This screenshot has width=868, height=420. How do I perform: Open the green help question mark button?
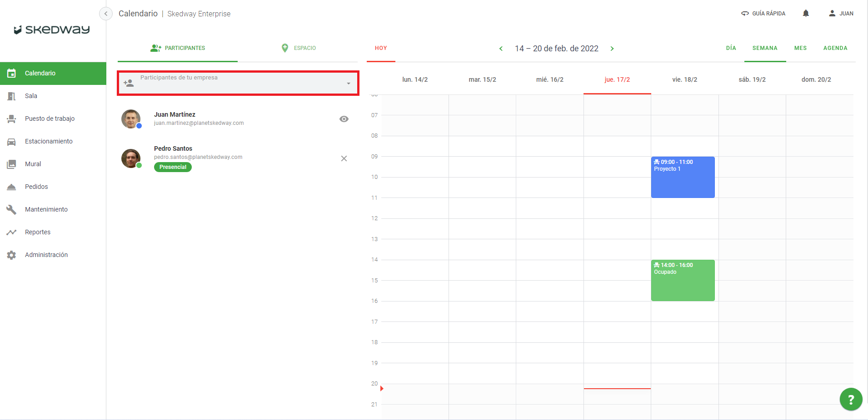pyautogui.click(x=851, y=399)
